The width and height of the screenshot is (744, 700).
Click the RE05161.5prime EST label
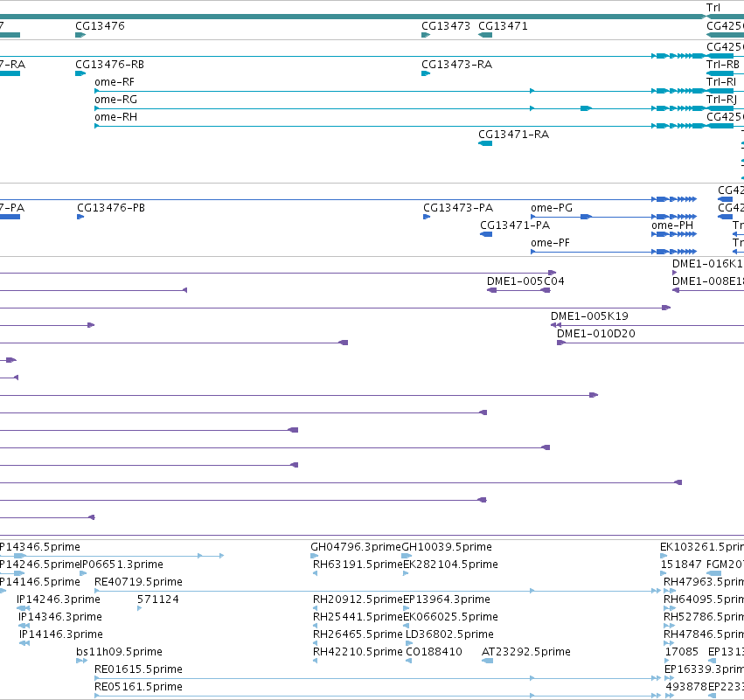(x=138, y=688)
